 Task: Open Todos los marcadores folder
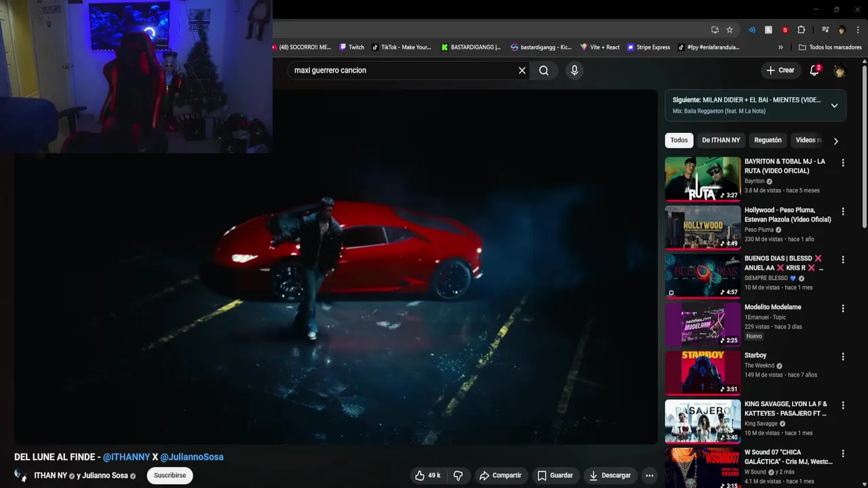[831, 47]
